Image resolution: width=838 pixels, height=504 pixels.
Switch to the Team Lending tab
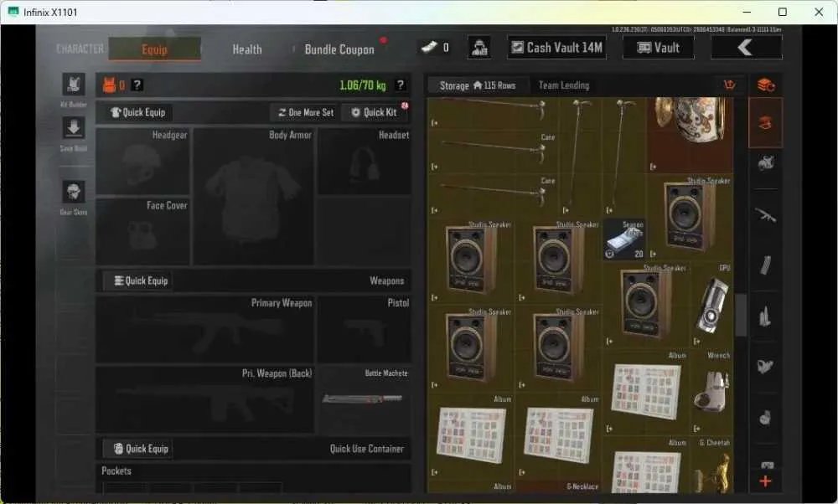click(564, 85)
